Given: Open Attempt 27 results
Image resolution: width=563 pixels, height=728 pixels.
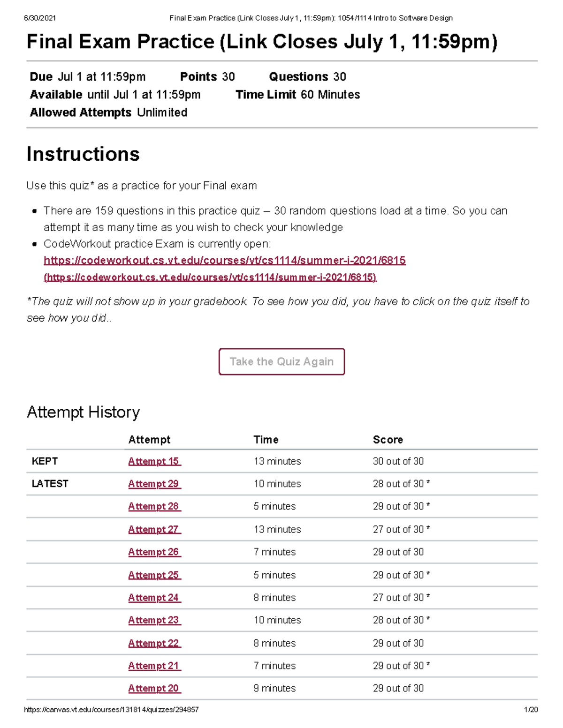Looking at the screenshot, I should click(x=153, y=529).
